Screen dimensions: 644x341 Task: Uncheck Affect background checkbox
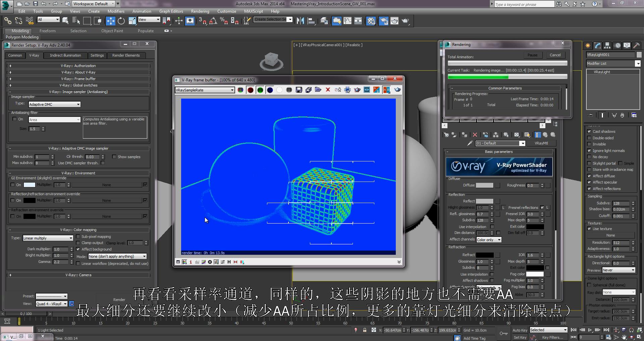click(78, 249)
